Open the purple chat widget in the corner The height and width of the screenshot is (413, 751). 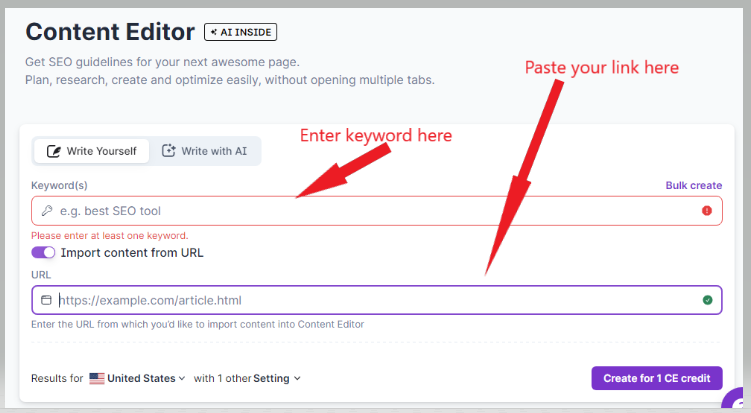[736, 400]
